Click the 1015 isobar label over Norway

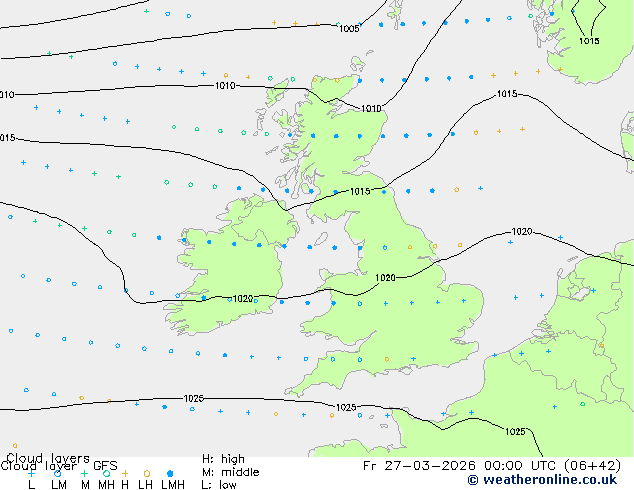point(589,41)
